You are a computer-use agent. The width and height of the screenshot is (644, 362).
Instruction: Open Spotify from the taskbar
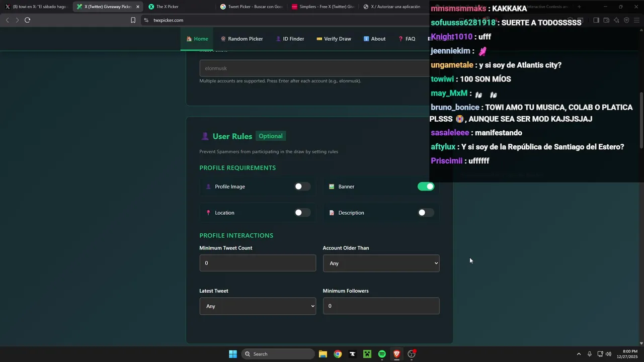pos(382,354)
